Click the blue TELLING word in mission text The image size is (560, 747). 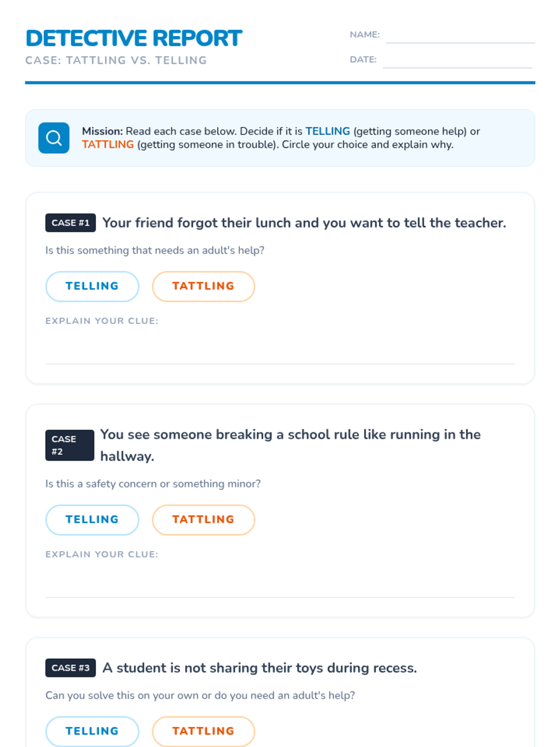328,131
